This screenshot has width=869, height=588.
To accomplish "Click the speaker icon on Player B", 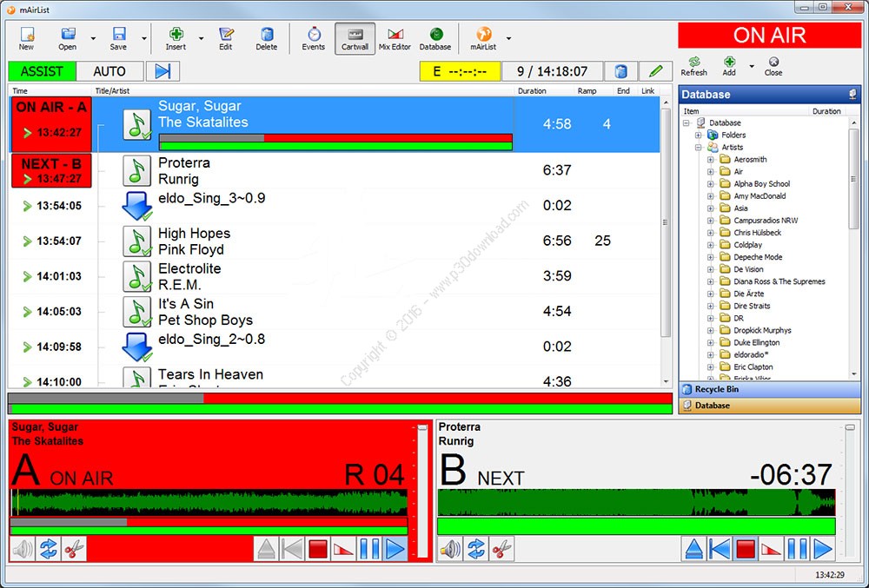I will coord(450,549).
